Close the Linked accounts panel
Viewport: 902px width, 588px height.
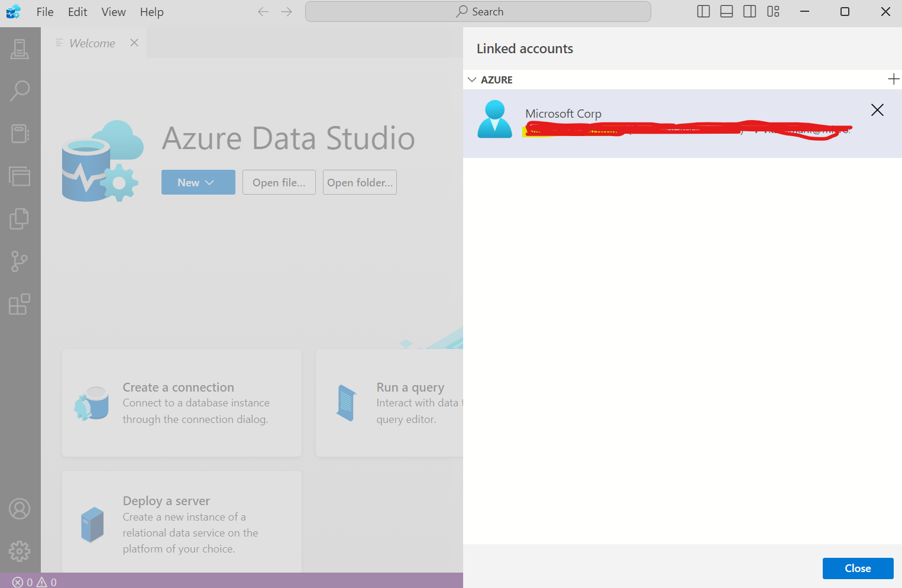pos(858,568)
